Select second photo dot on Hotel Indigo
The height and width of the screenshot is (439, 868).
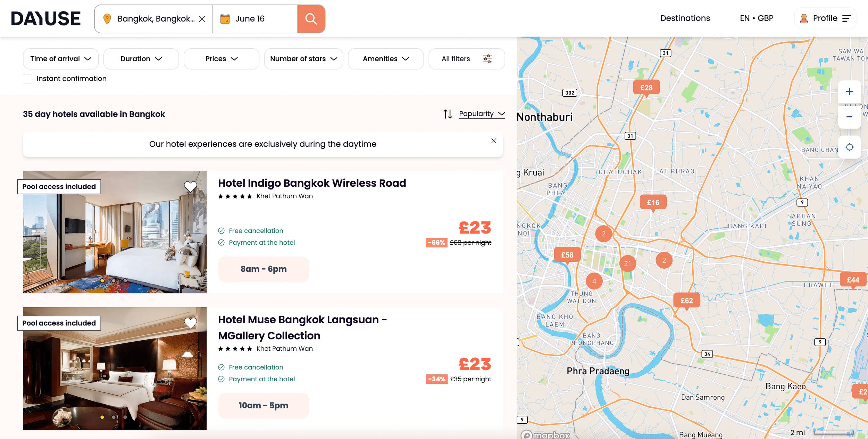point(114,281)
